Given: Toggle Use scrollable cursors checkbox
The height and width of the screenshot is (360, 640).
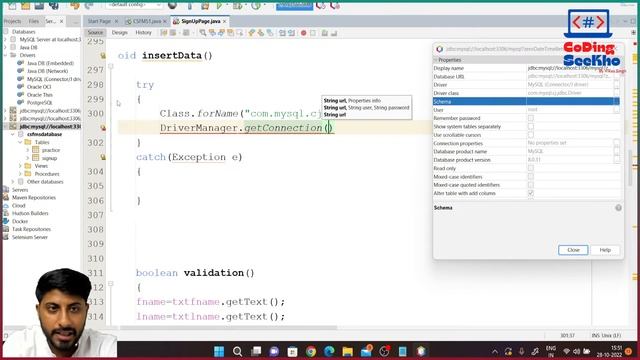Looking at the screenshot, I should [531, 134].
